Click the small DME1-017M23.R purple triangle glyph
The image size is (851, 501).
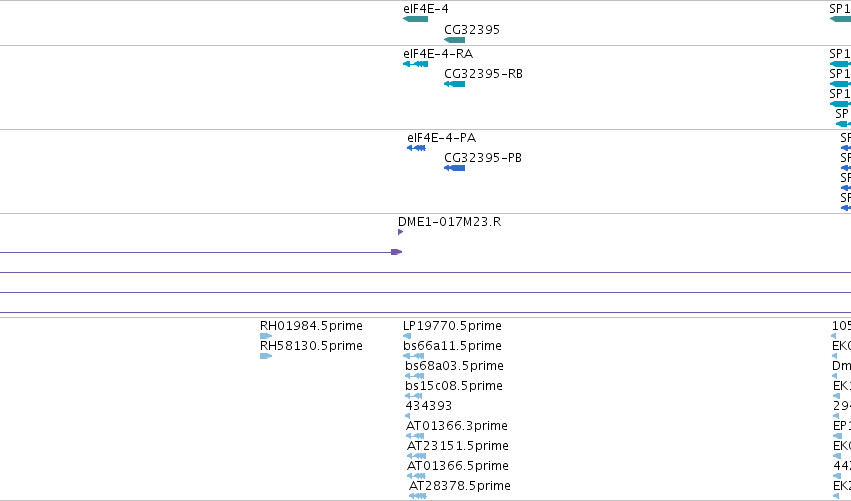[401, 232]
